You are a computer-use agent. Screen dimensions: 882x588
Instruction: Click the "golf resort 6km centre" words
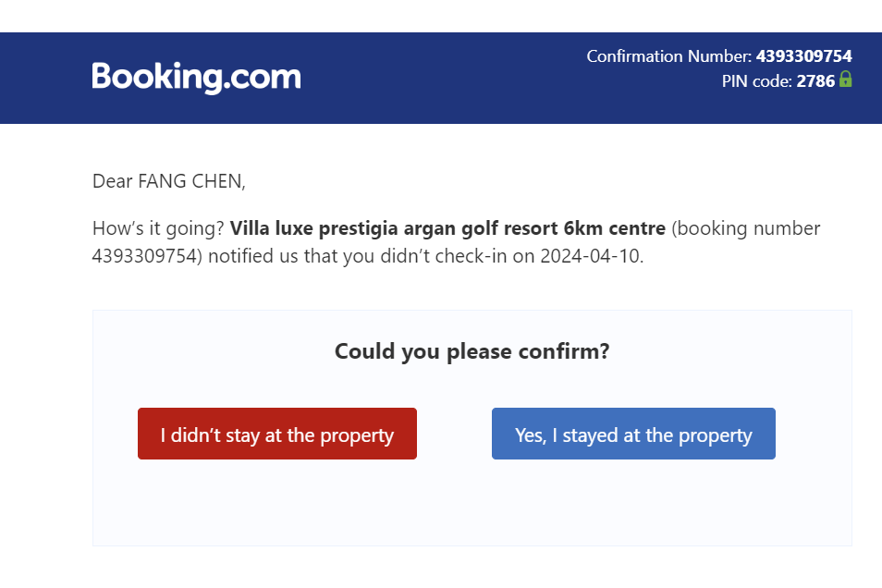click(564, 228)
